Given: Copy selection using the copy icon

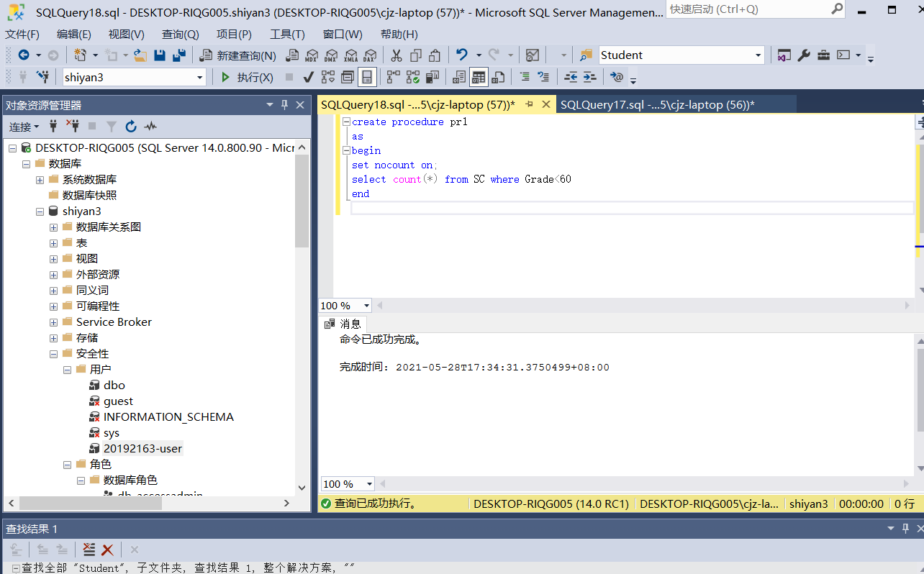Looking at the screenshot, I should pyautogui.click(x=416, y=55).
